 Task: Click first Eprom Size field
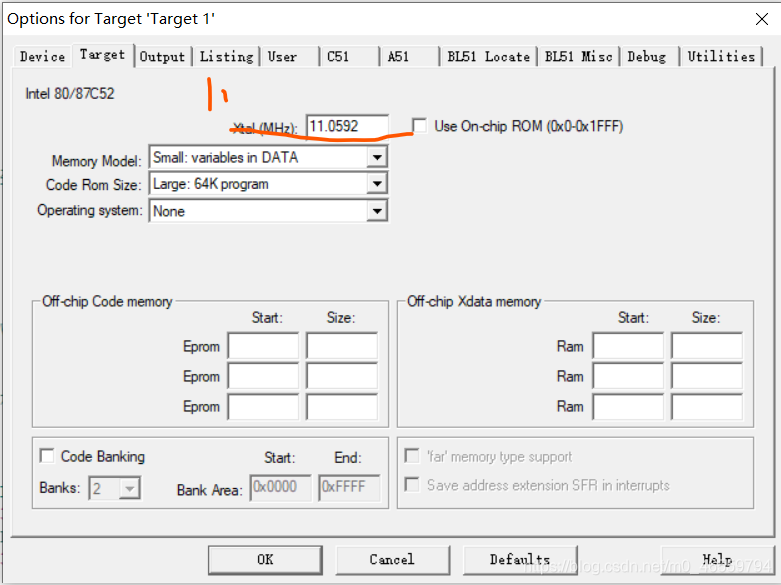(x=342, y=346)
